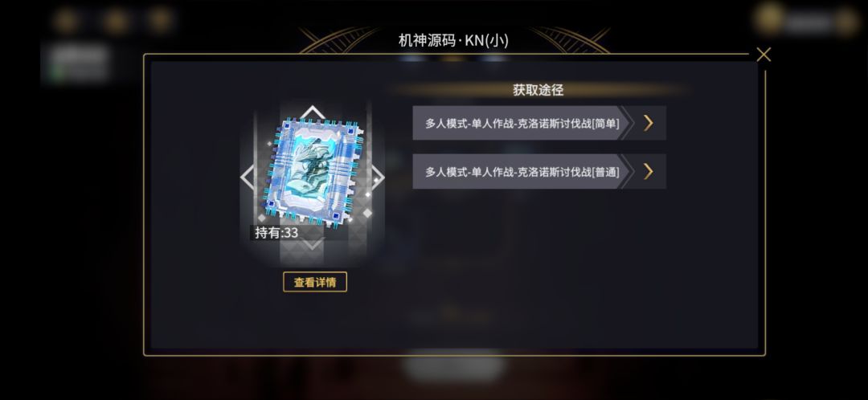Viewport: 868px width, 400px height.
Task: Click the 查看详情 button
Action: pos(315,282)
